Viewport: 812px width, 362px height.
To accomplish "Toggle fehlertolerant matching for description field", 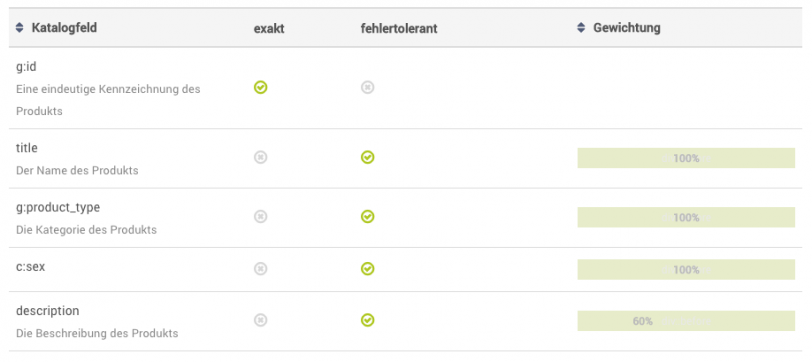I will (x=367, y=320).
